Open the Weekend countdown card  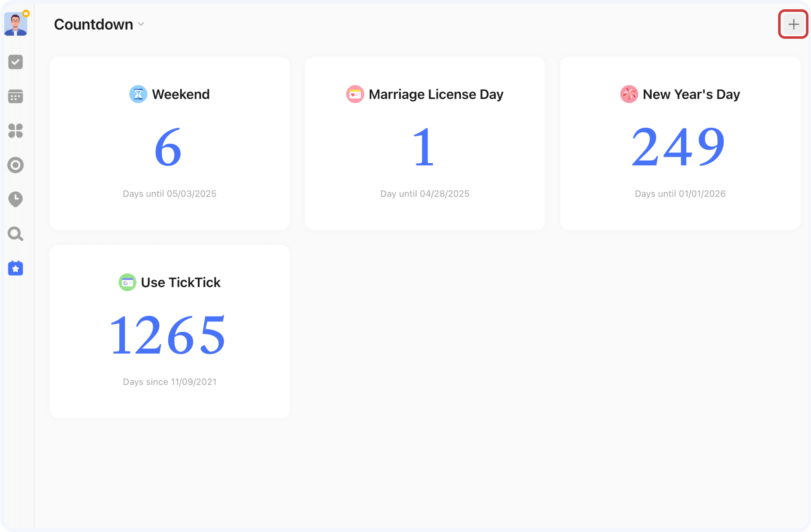tap(169, 143)
